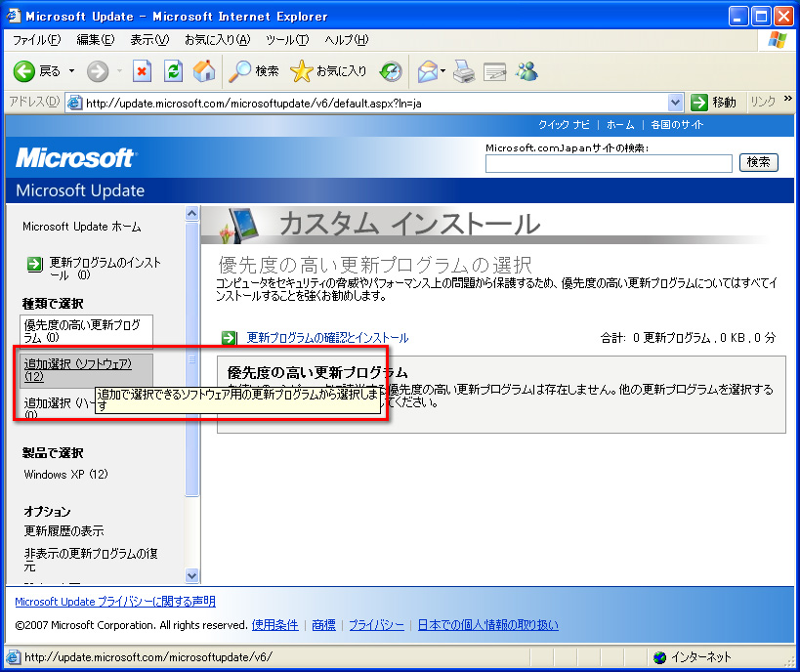The image size is (800, 672).
Task: Open the ファイル(F) menu
Action: coord(37,40)
